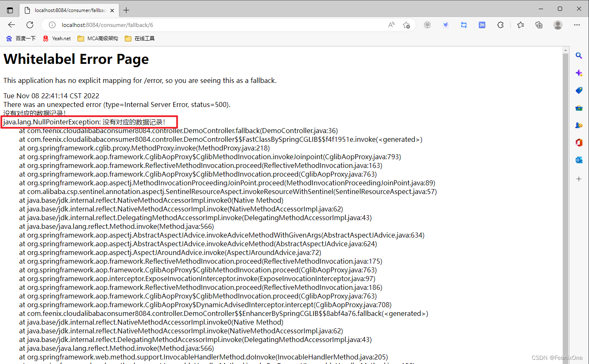Open the sidebar Outlook icon
Screen dimensions: 589x364
click(579, 160)
